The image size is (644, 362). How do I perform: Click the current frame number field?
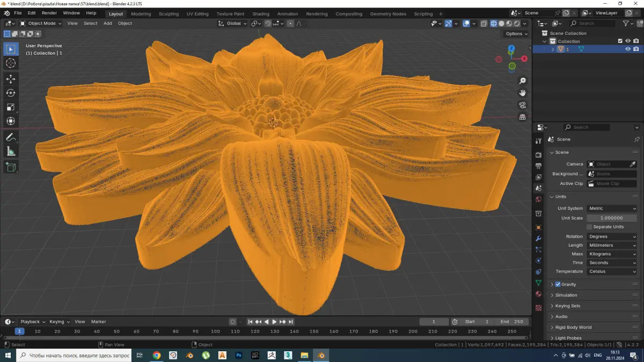434,322
